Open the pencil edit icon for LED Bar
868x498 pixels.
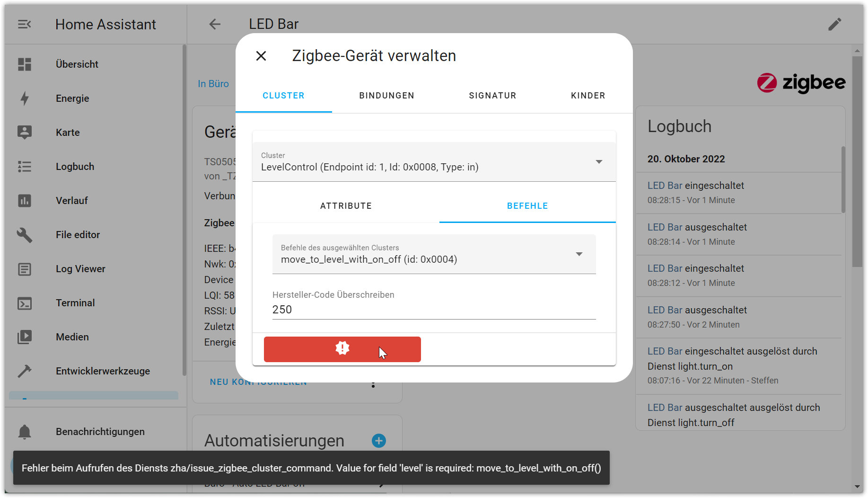pos(835,24)
